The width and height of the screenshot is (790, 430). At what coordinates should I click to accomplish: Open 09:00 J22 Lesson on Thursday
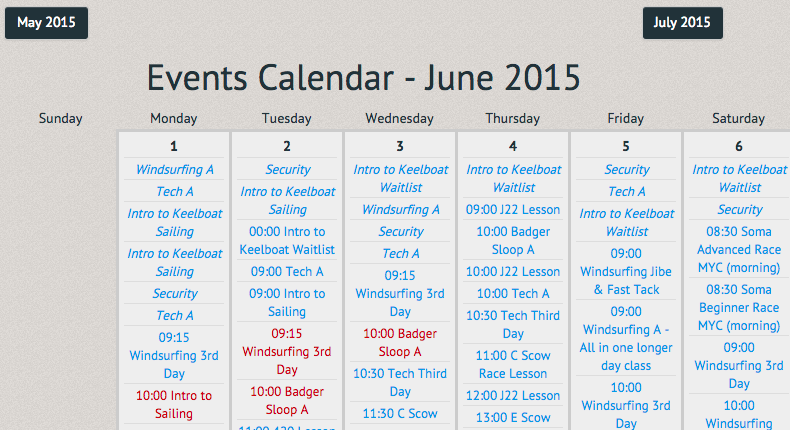tap(513, 210)
